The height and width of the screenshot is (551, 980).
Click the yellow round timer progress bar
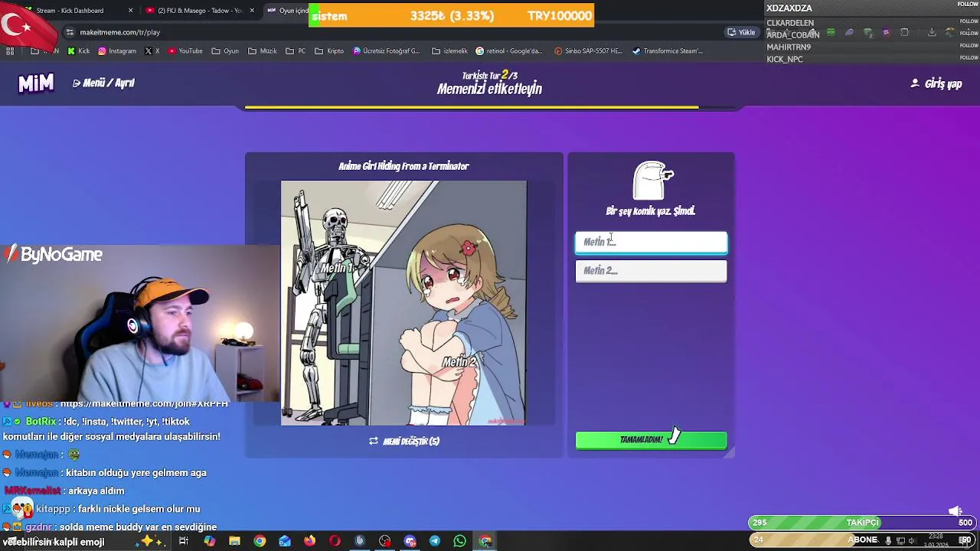tap(490, 107)
